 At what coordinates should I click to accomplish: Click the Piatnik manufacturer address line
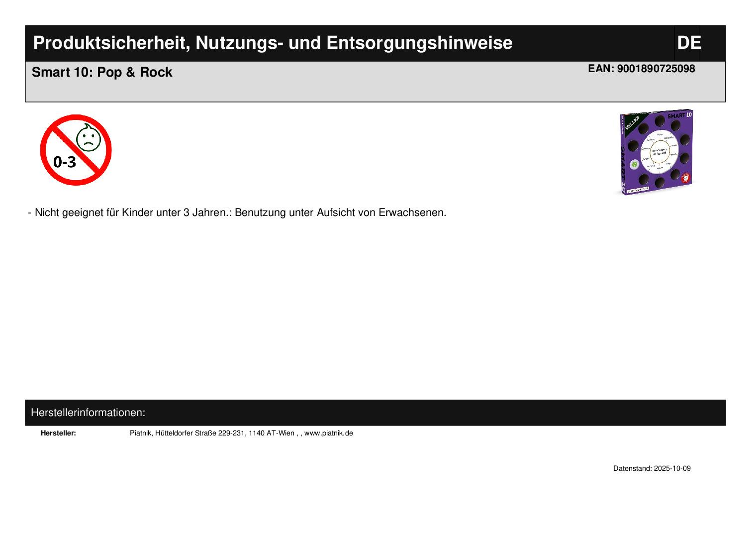pyautogui.click(x=241, y=433)
